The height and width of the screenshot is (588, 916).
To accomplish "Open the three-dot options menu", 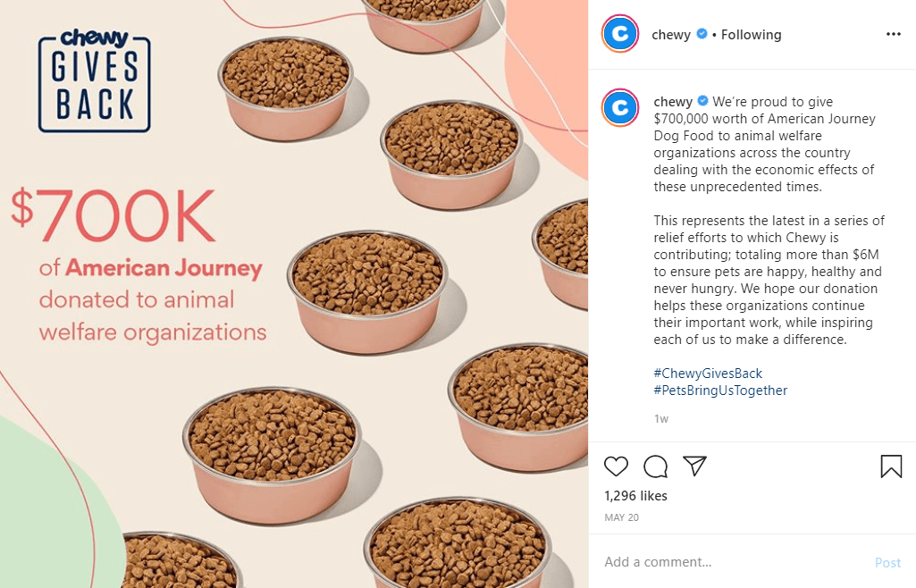I will click(x=893, y=33).
